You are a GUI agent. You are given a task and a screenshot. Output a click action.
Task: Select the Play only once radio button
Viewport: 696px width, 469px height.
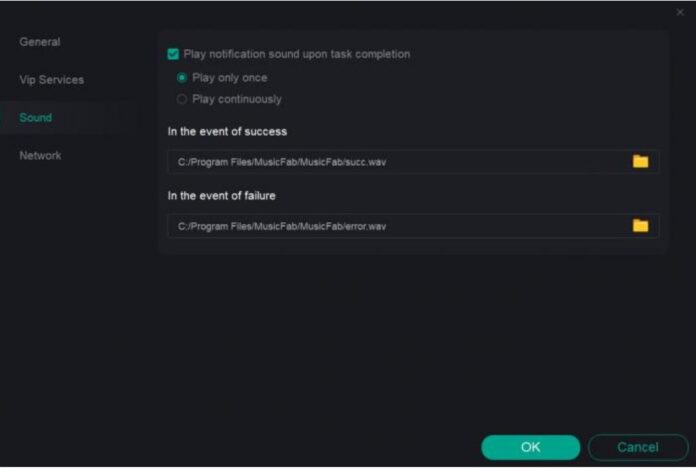pyautogui.click(x=182, y=77)
